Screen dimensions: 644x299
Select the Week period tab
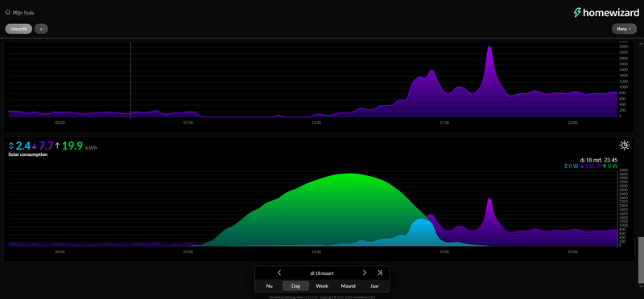click(x=321, y=286)
